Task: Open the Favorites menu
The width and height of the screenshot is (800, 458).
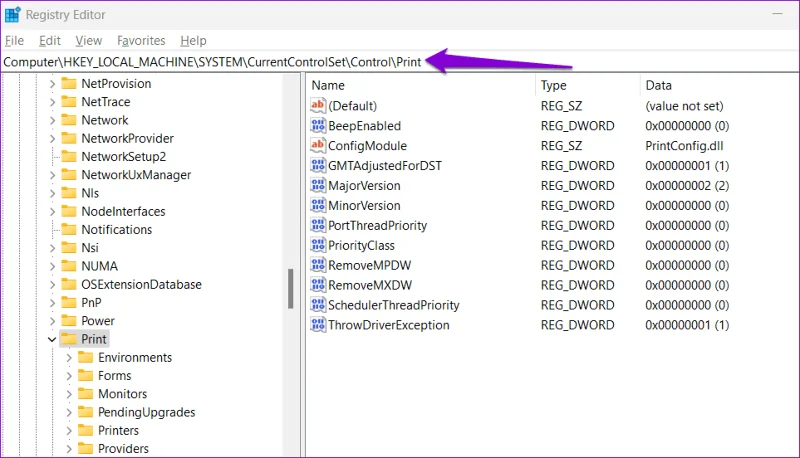Action: pyautogui.click(x=141, y=40)
